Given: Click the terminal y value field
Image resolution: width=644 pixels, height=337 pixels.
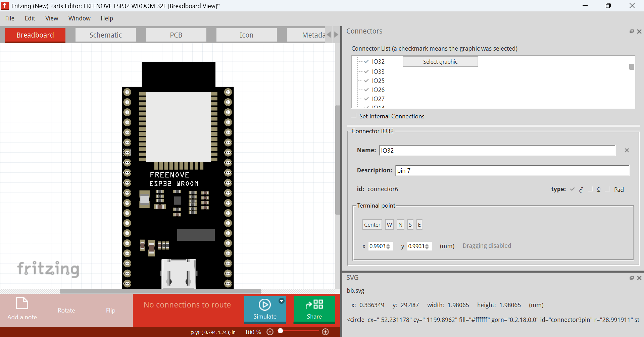Looking at the screenshot, I should [x=416, y=246].
